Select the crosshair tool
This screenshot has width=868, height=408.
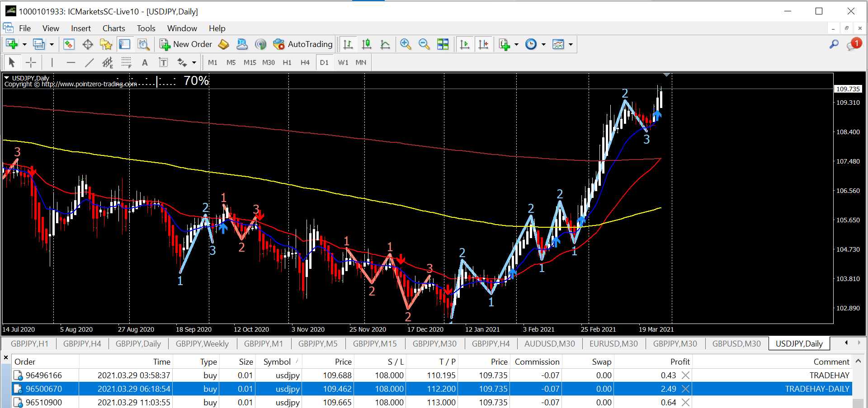(31, 62)
